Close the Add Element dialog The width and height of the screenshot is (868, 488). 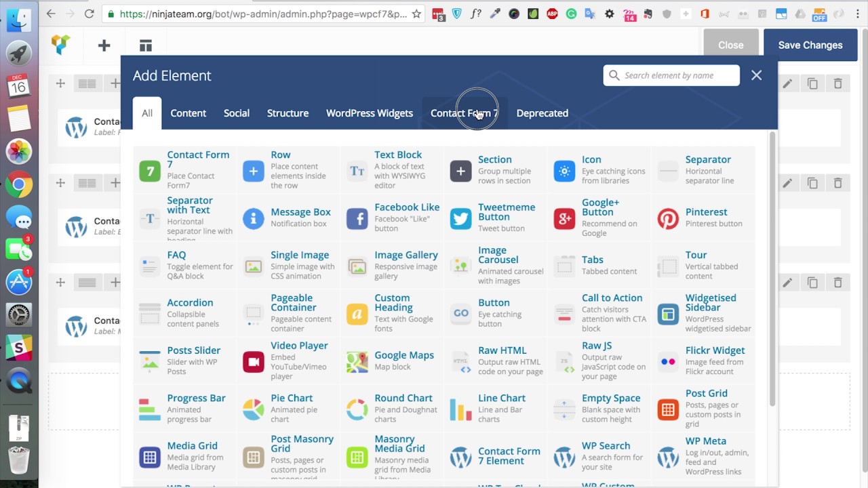click(757, 75)
